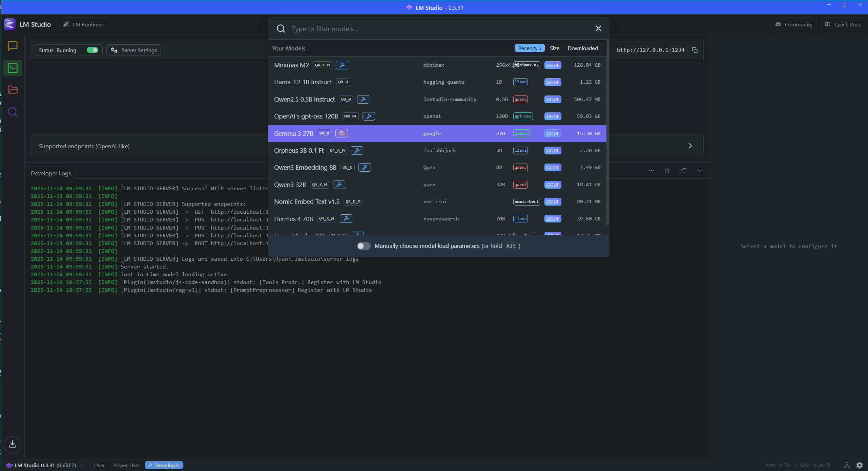This screenshot has width=868, height=471.
Task: Collapse the Developer Logs panel chevron
Action: (x=700, y=171)
